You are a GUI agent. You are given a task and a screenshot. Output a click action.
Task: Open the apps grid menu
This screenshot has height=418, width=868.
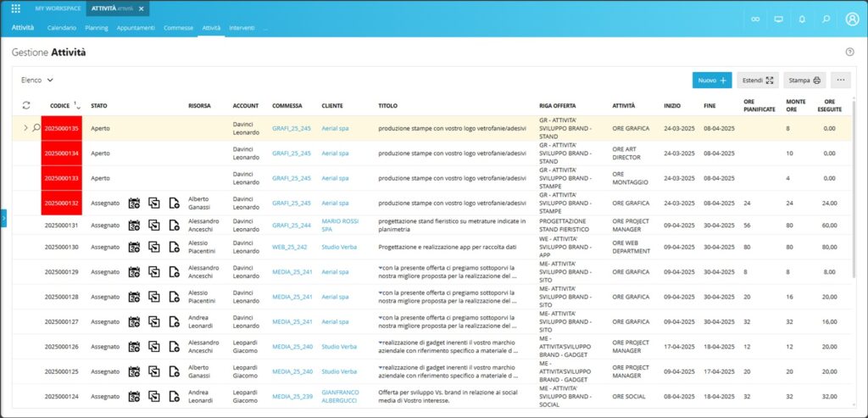[x=15, y=8]
